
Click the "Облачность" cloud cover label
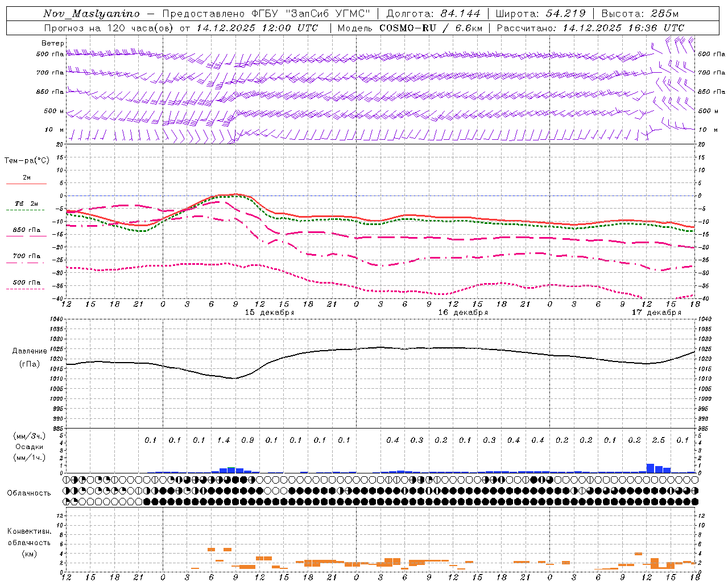click(x=29, y=493)
